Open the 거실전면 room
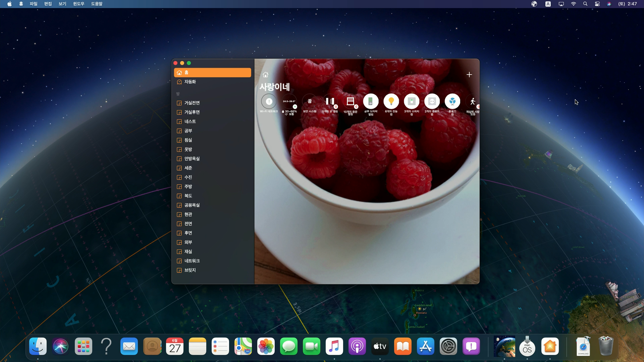644x362 pixels. click(x=192, y=103)
